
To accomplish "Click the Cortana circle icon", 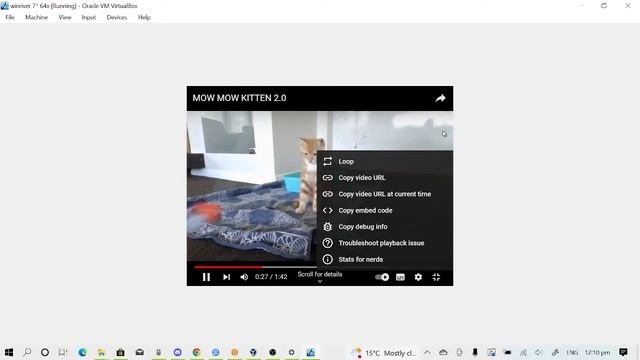I will [x=45, y=352].
